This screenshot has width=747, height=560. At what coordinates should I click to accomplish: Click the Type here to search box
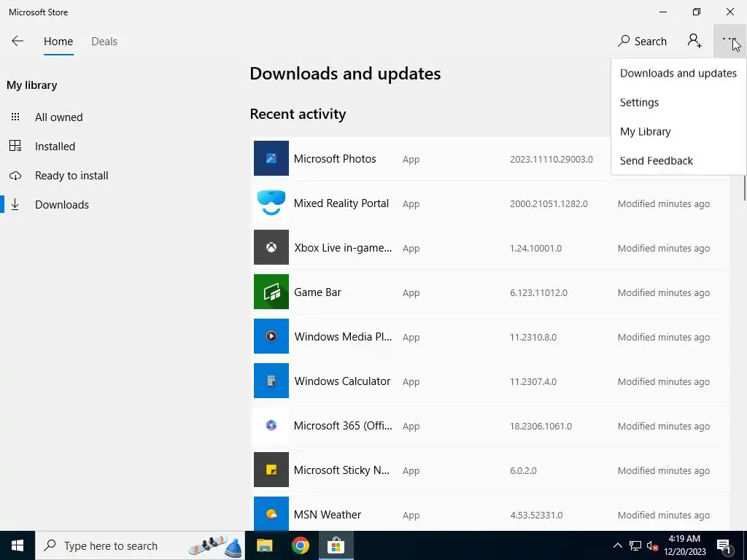[x=140, y=545]
